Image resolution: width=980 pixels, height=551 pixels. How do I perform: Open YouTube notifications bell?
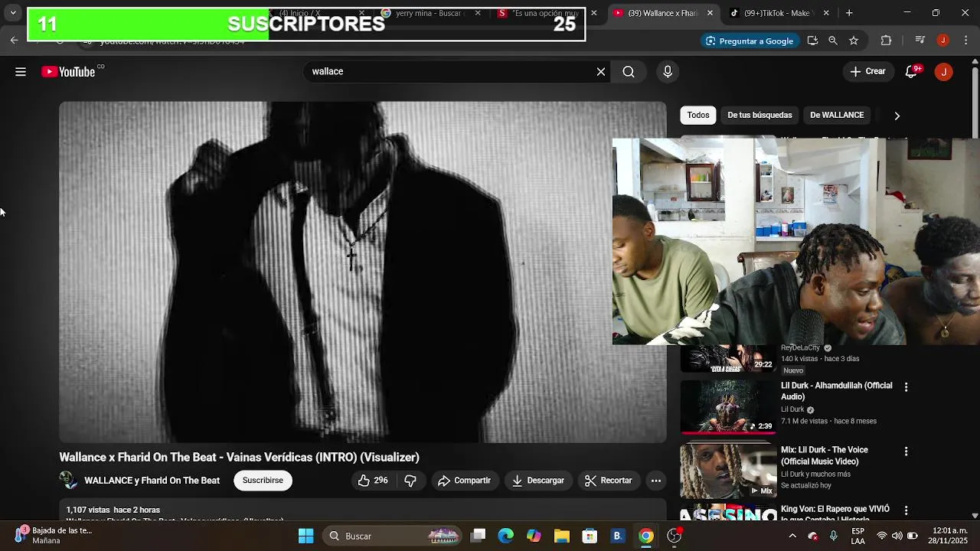912,71
